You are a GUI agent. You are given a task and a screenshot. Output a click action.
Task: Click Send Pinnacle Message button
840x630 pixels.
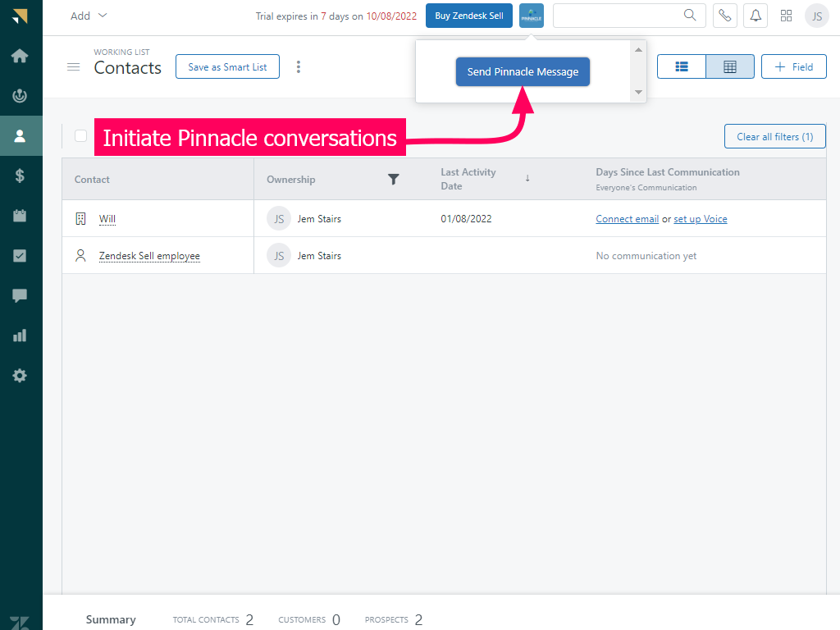coord(523,72)
